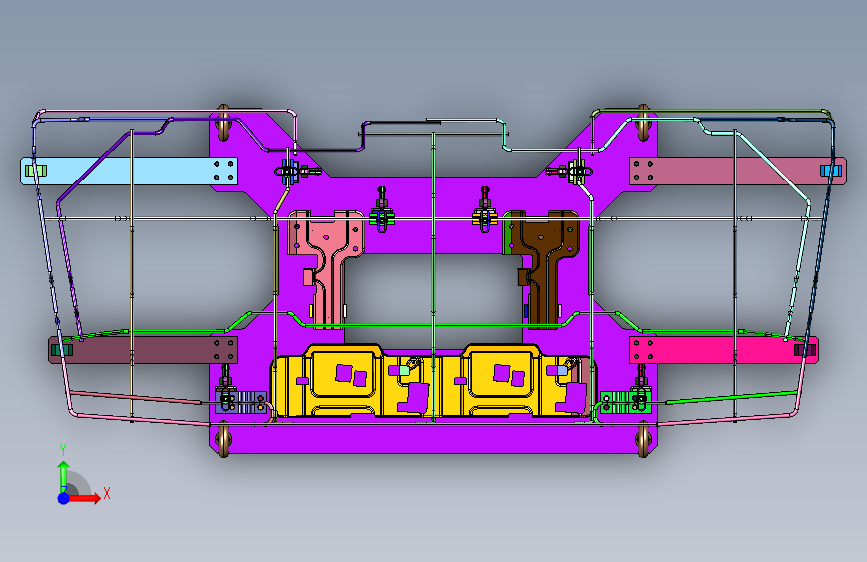The image size is (867, 562).
Task: Pick the green stop block on light blue bar
Action: tap(36, 171)
